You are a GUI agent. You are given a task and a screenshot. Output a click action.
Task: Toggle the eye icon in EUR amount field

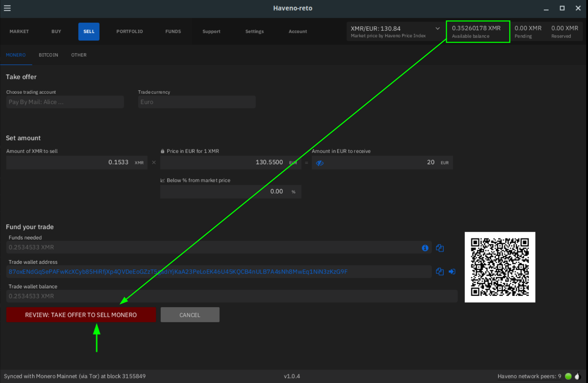click(x=320, y=163)
